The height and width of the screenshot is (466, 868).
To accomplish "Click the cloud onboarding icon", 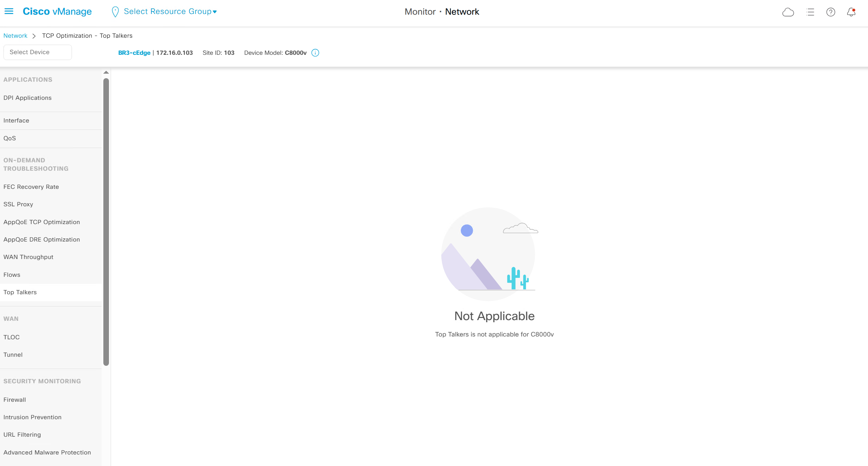I will 788,12.
